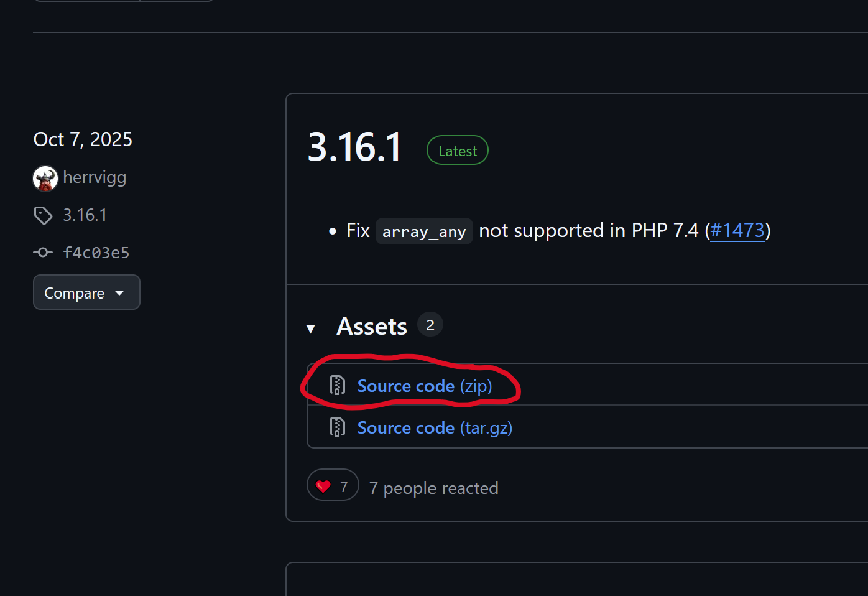Download Source code (zip)
The height and width of the screenshot is (596, 868).
(x=425, y=386)
